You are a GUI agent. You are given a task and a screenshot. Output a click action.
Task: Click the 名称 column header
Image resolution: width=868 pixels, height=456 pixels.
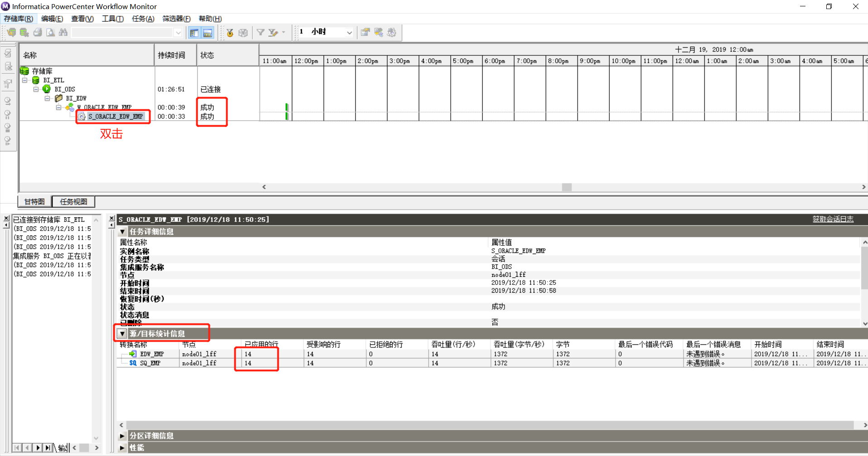[87, 55]
